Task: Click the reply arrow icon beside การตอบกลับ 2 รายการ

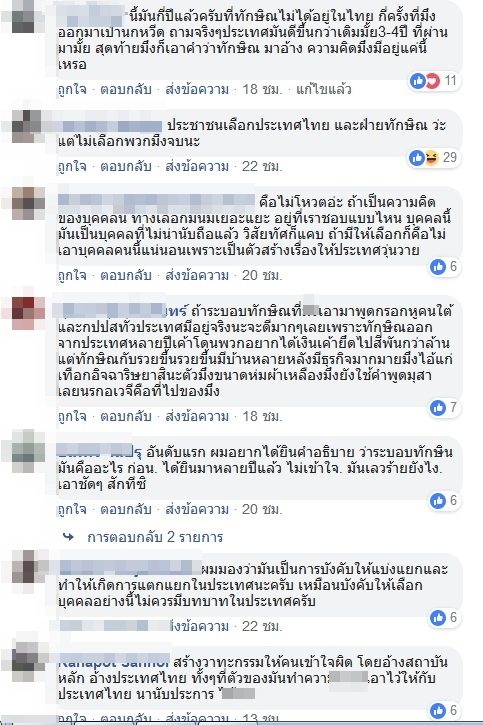Action: (x=68, y=537)
